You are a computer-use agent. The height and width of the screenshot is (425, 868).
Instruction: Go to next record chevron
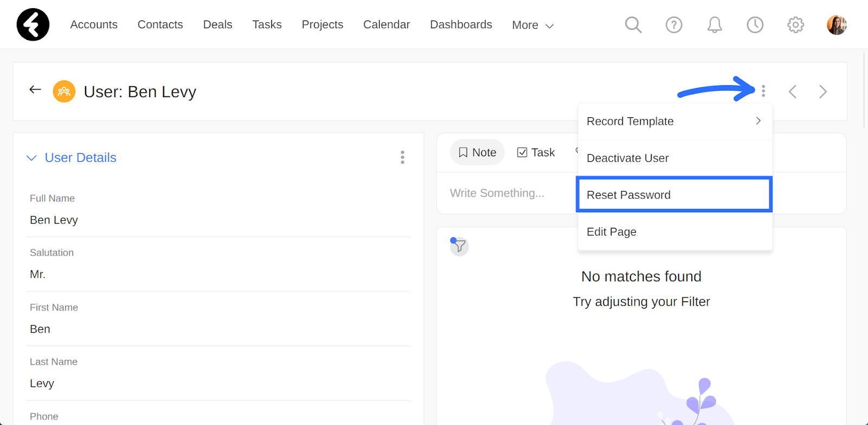coord(823,92)
